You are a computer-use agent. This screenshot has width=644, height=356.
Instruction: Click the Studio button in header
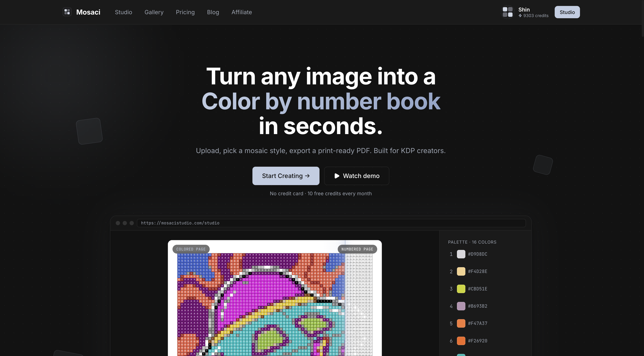567,12
